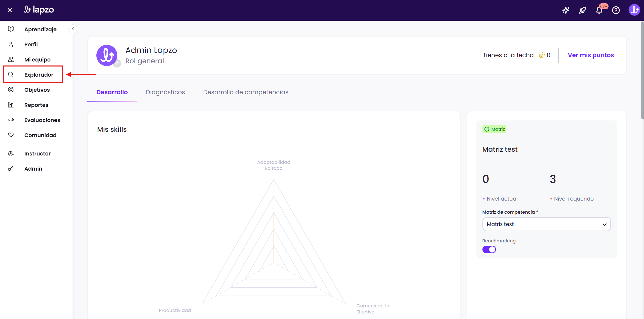
Task: Expand the Matriz de competencia dropdown
Action: click(546, 224)
